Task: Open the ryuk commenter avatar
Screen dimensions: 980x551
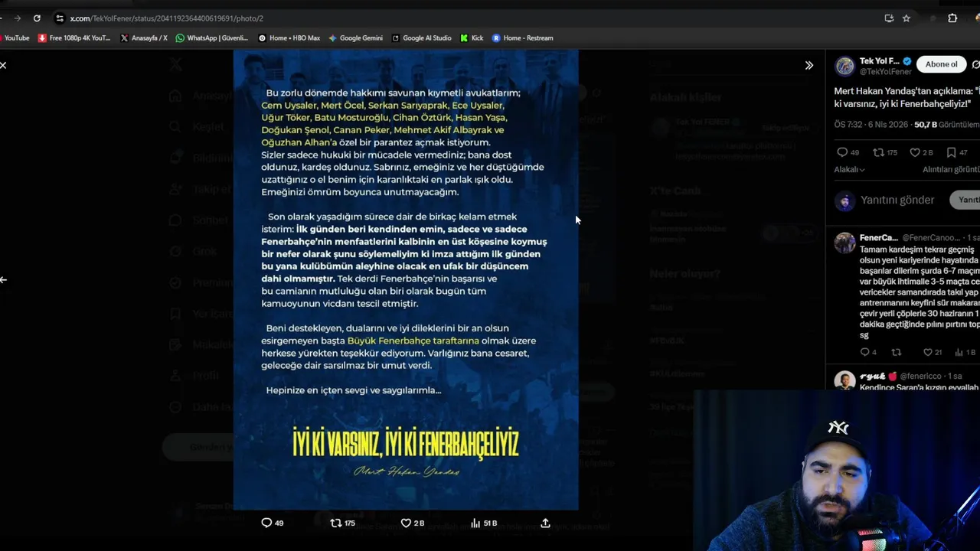Action: (x=844, y=380)
